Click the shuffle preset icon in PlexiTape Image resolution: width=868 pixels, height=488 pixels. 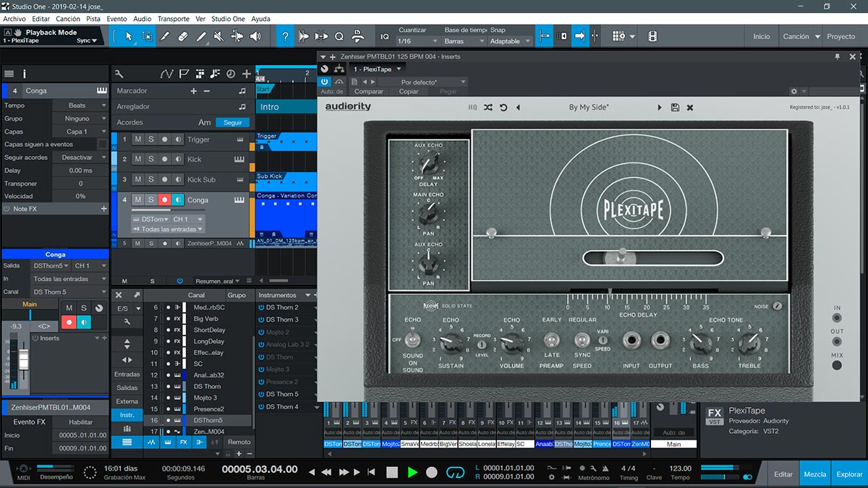click(x=488, y=108)
